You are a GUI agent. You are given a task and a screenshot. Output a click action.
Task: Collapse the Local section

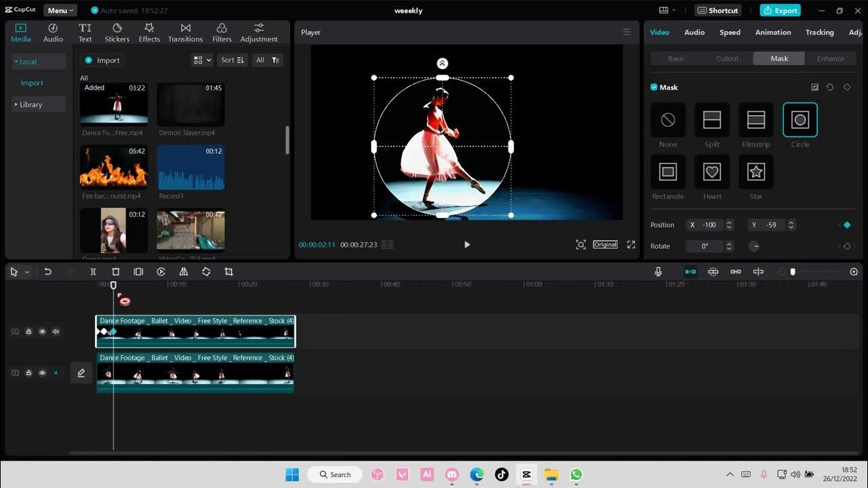[x=39, y=61]
